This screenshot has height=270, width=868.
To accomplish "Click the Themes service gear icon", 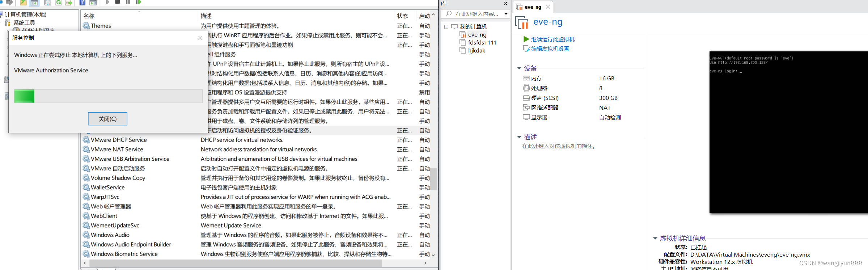I will [86, 26].
